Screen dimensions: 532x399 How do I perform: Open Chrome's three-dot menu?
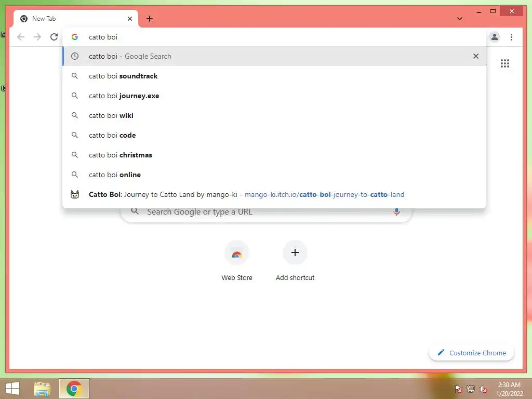click(511, 37)
